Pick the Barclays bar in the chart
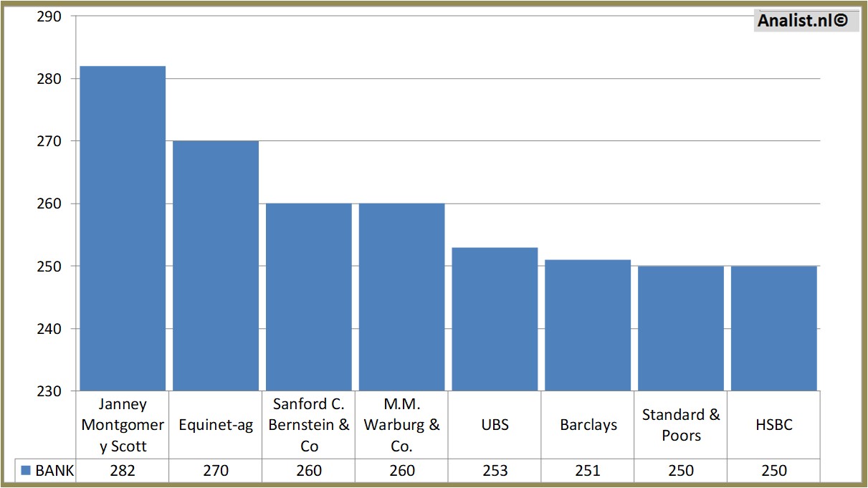The height and width of the screenshot is (488, 868). 588,325
